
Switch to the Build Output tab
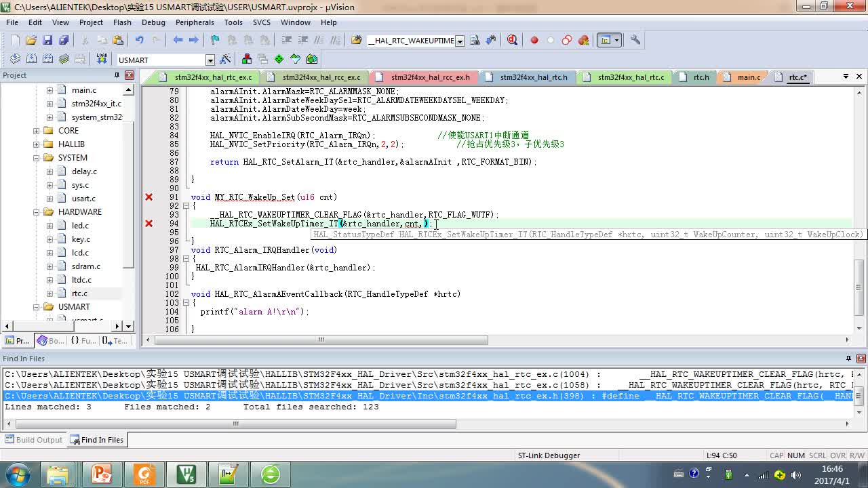click(x=34, y=440)
